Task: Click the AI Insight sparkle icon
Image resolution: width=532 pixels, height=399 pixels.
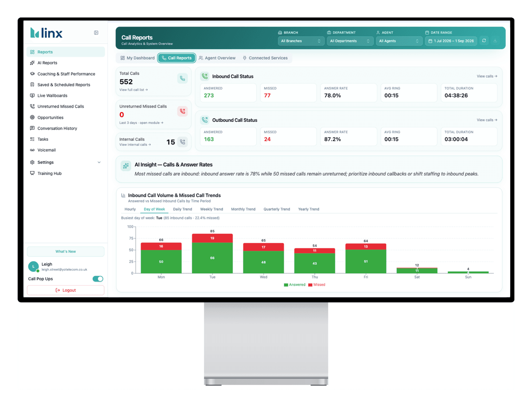Action: coord(126,166)
